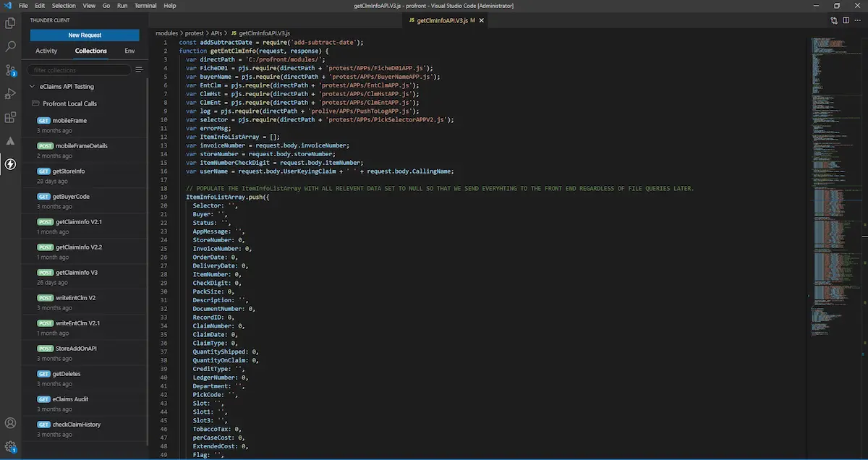Open the Edit menu
Viewport: 868px width, 460px height.
tap(40, 5)
